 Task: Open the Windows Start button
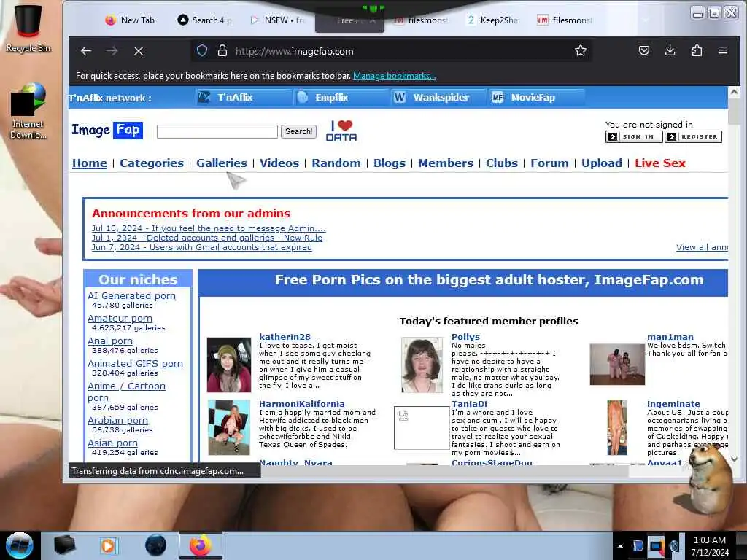(19, 545)
